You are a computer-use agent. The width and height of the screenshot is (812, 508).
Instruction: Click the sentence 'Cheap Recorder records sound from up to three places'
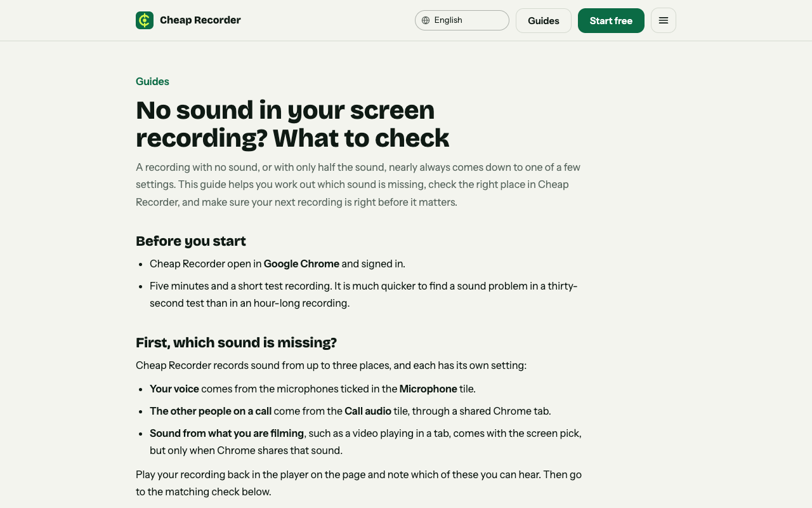click(x=331, y=366)
